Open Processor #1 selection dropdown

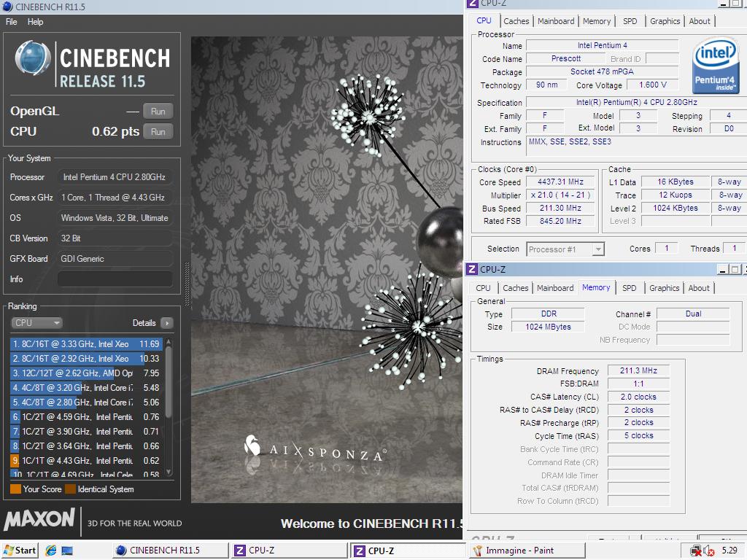(565, 249)
